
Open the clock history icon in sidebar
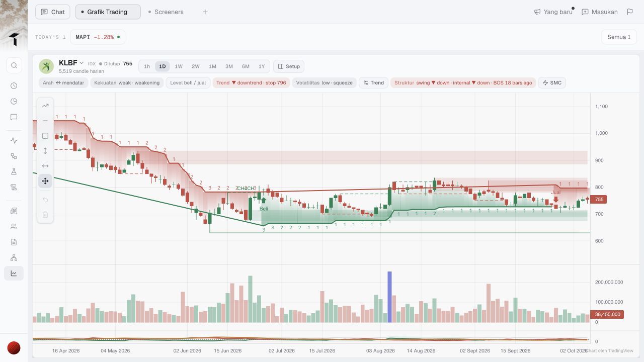(14, 86)
